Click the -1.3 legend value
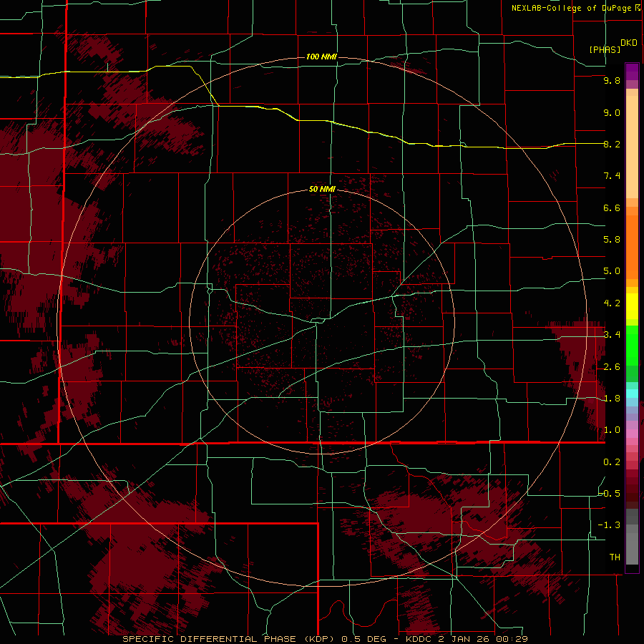This screenshot has width=644, height=644. (610, 525)
